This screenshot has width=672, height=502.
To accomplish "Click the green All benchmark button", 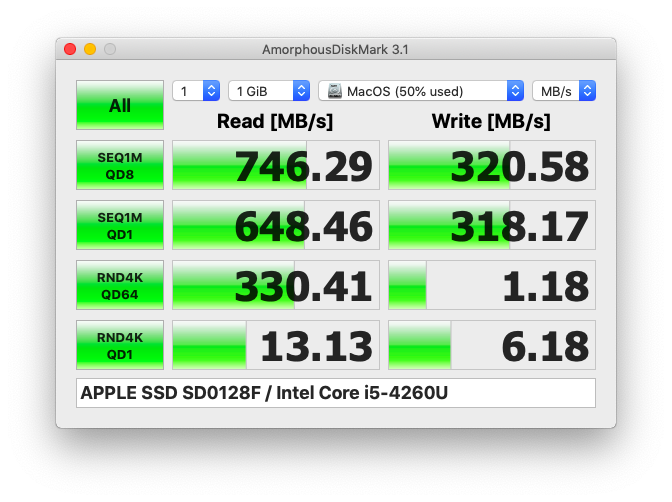I will [120, 105].
